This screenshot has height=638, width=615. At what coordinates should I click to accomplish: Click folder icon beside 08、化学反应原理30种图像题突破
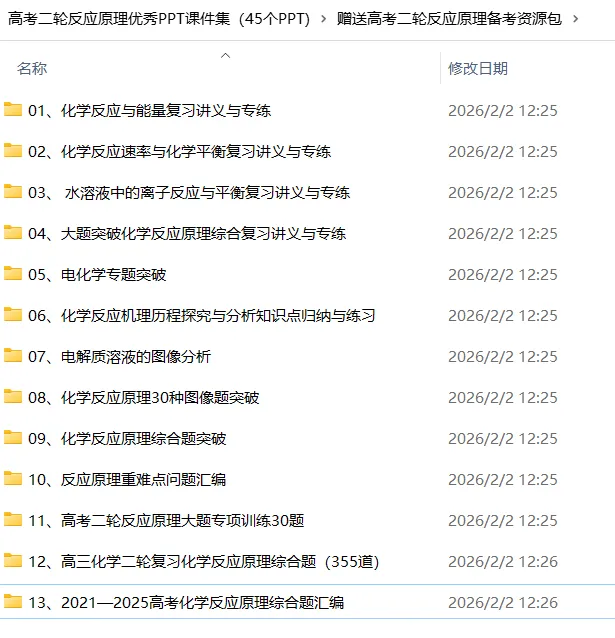point(13,396)
